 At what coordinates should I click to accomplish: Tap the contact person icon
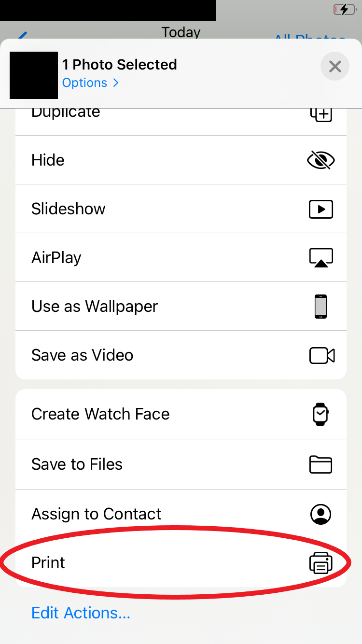point(320,514)
